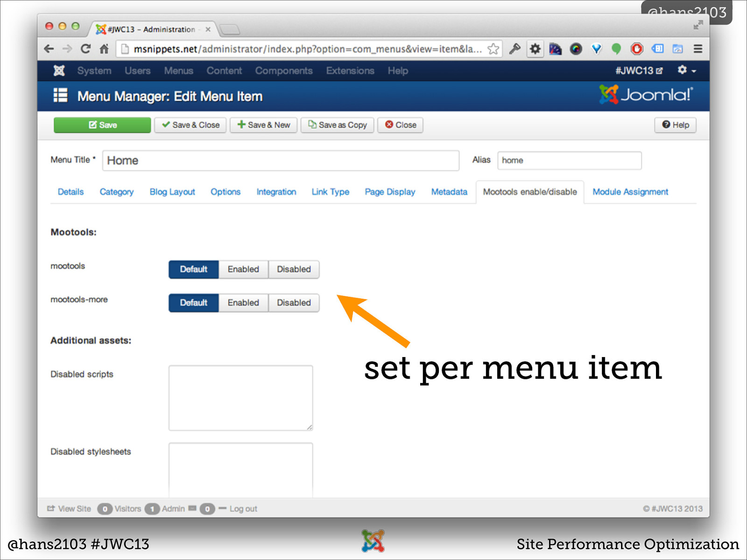The height and width of the screenshot is (560, 747).
Task: Open the Help button at toolbar right
Action: pos(676,125)
